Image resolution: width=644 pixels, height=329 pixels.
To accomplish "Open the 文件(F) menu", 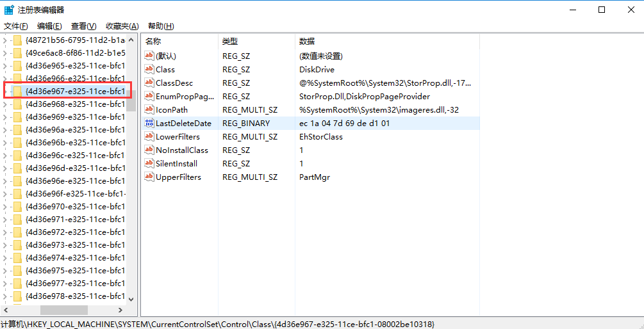I will (16, 26).
